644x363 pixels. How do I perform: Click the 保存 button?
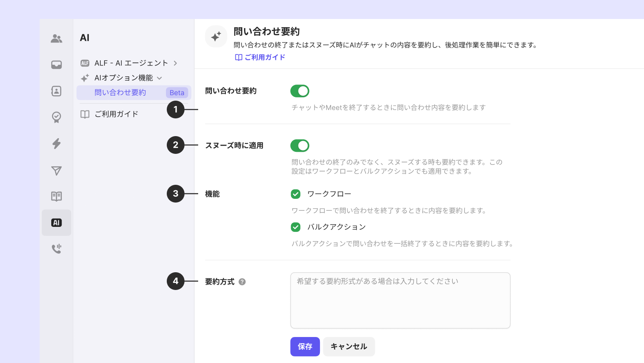(305, 346)
